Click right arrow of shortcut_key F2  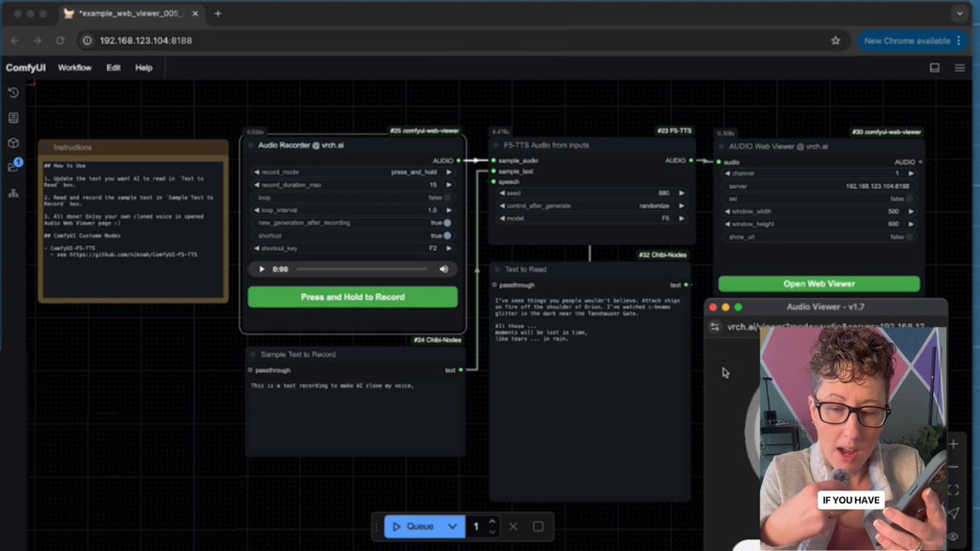(x=448, y=248)
